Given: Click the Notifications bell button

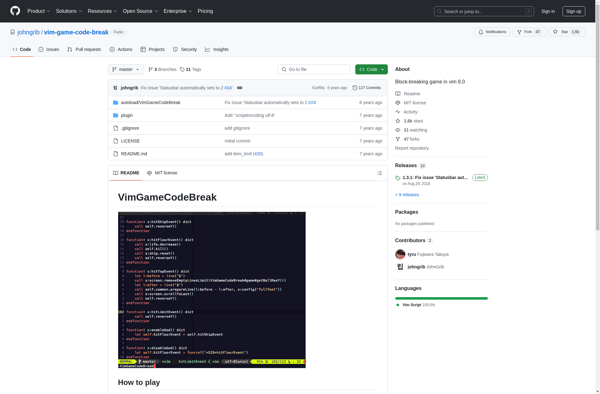Looking at the screenshot, I should (492, 32).
